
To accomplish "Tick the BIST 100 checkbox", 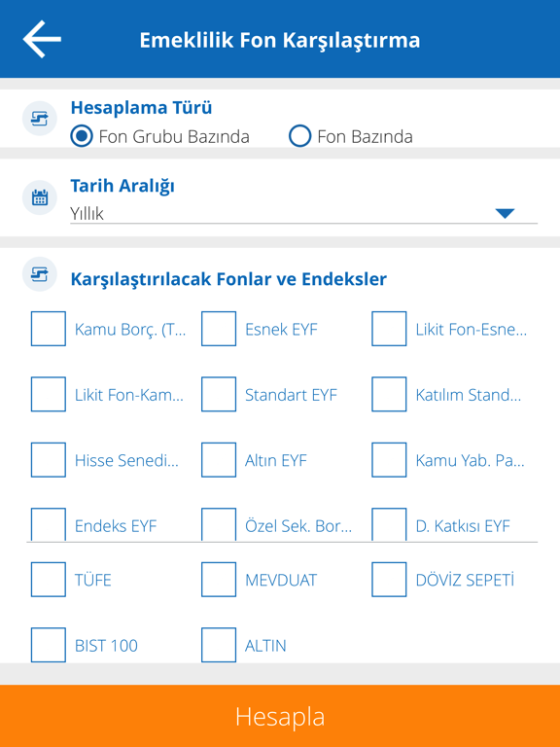I will (x=48, y=645).
